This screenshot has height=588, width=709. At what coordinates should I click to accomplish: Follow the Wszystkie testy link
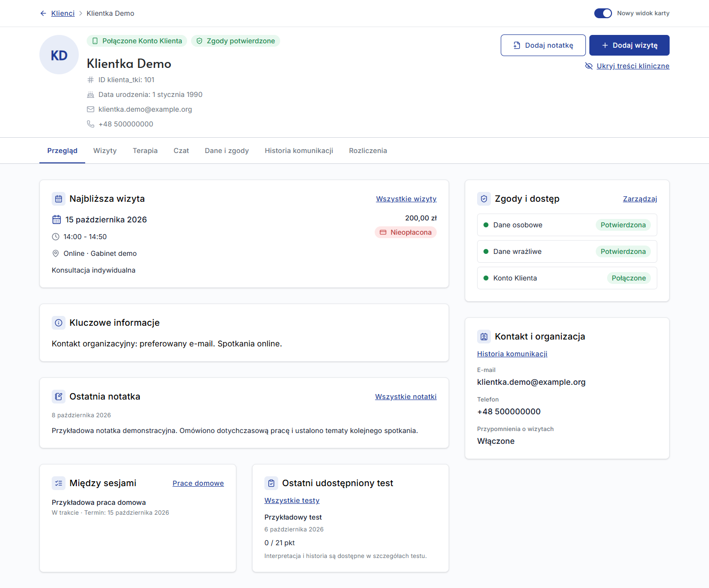coord(292,500)
